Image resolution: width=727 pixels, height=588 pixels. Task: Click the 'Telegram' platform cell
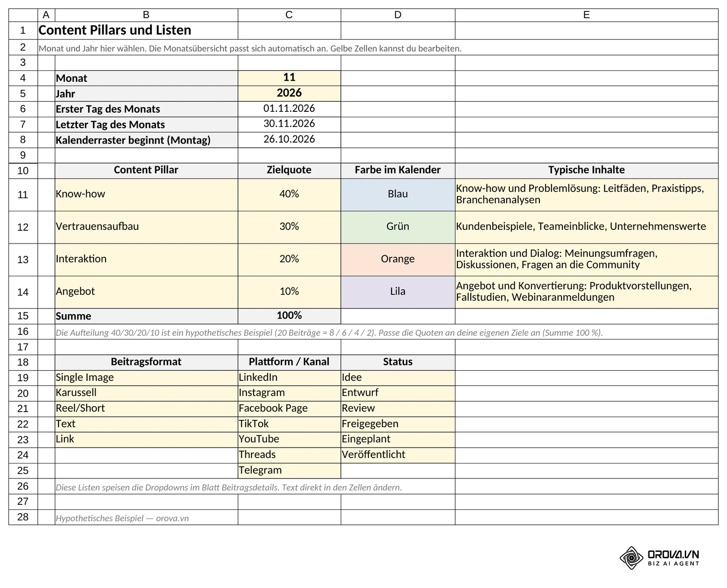point(289,471)
